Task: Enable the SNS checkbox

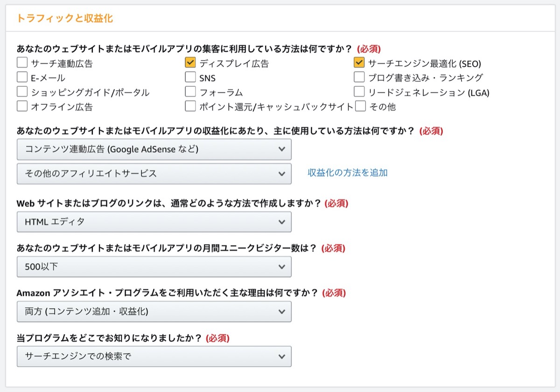Action: pyautogui.click(x=190, y=77)
